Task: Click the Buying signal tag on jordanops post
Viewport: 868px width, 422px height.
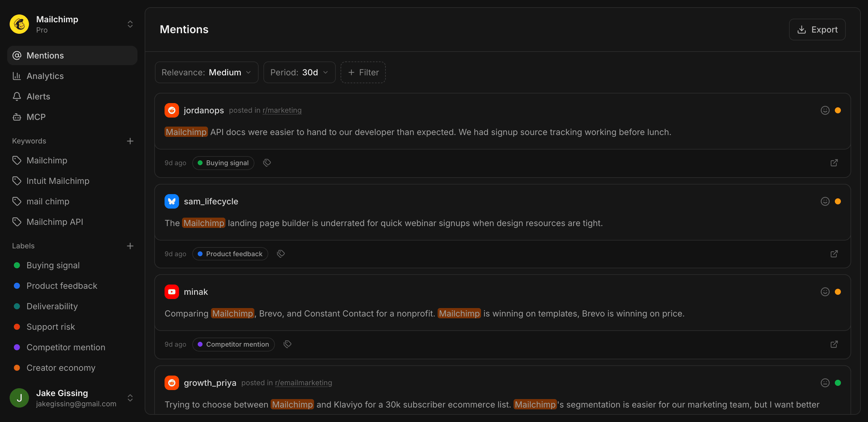Action: pyautogui.click(x=223, y=163)
